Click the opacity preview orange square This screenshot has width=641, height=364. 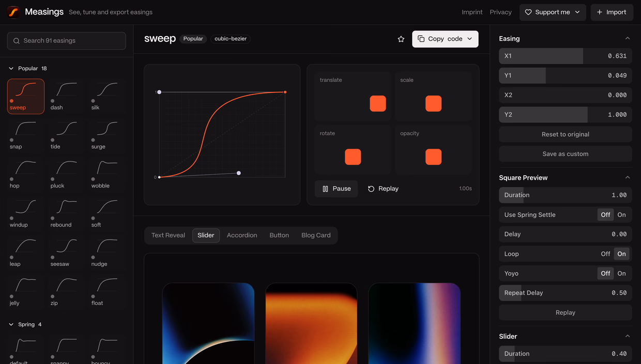(x=433, y=157)
